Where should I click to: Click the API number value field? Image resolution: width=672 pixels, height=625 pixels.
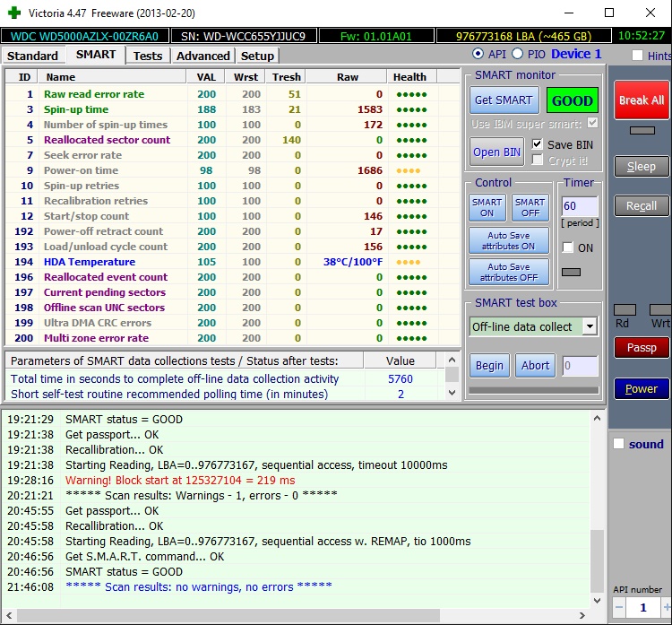[x=643, y=607]
